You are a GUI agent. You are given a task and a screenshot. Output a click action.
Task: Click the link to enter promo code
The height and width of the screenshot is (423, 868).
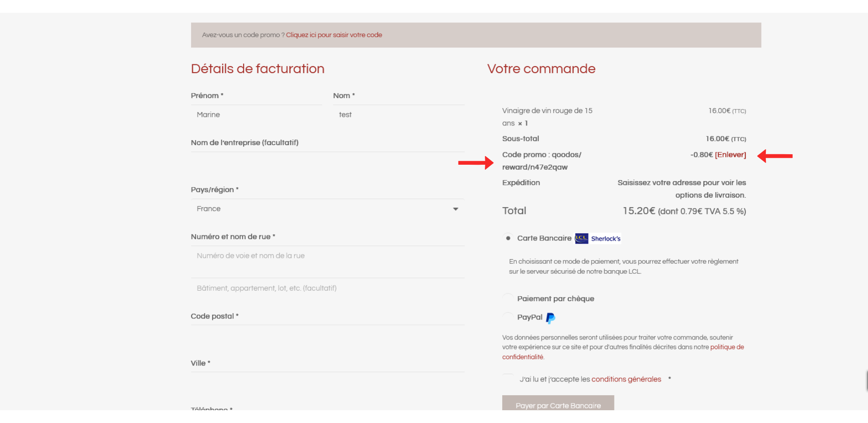(334, 35)
